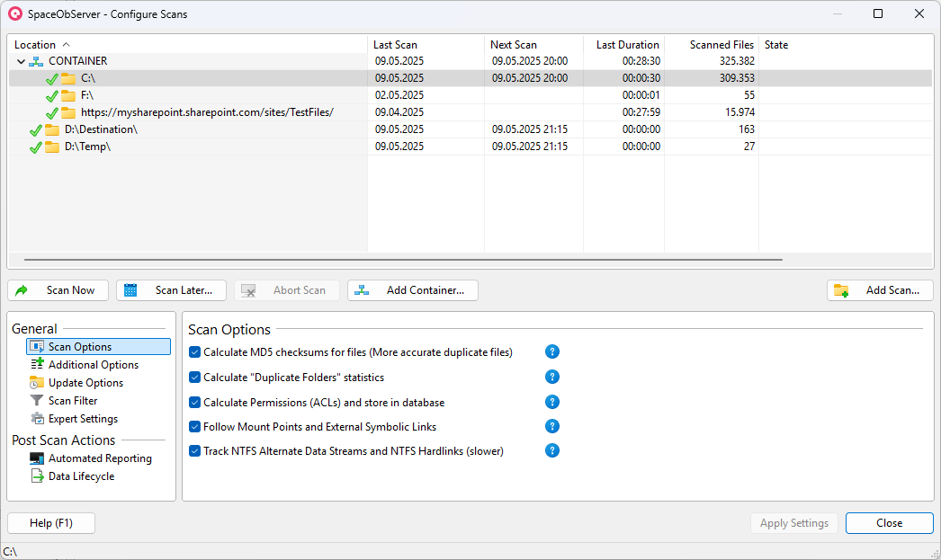Select the D:\Destination\ scan row
The width and height of the screenshot is (941, 560).
point(101,129)
